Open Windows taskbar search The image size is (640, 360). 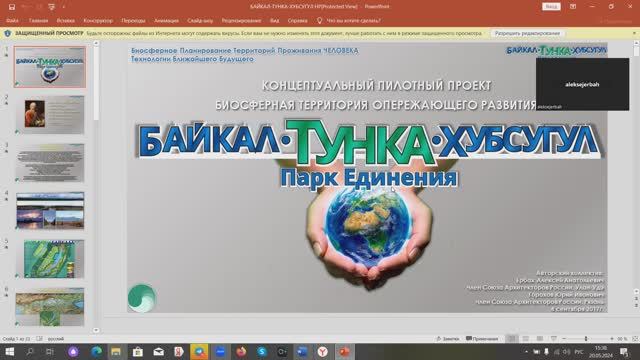point(30,352)
